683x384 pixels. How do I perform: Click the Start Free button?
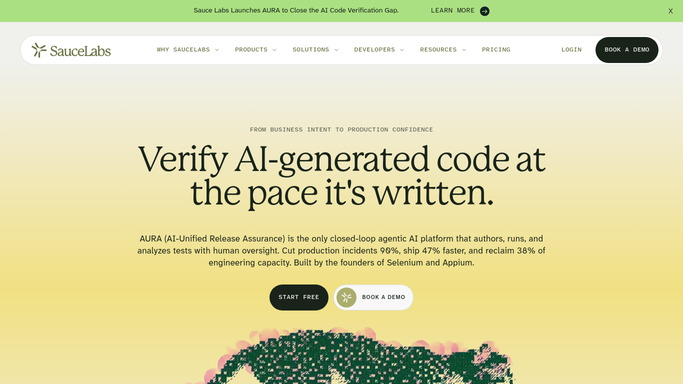pos(299,297)
